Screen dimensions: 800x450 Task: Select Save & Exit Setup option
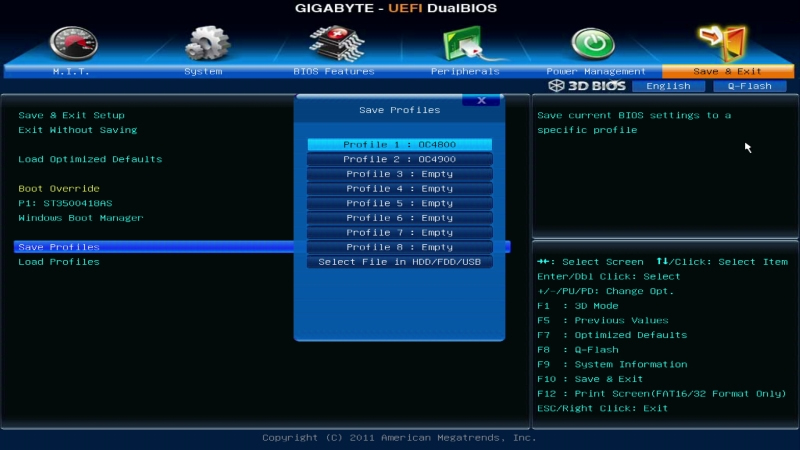[x=71, y=115]
